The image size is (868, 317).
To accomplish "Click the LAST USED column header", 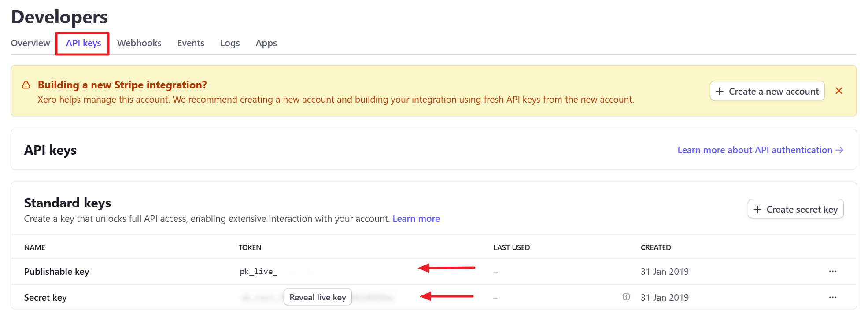I will 512,247.
